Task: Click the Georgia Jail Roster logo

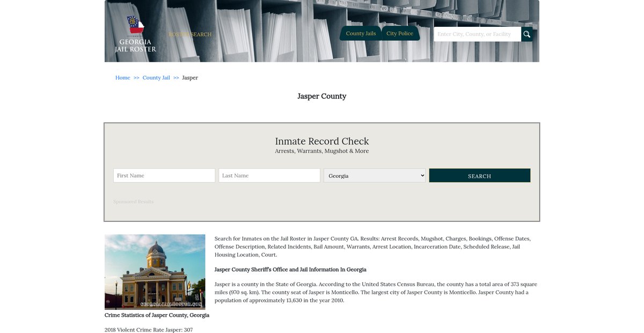Action: point(135,34)
